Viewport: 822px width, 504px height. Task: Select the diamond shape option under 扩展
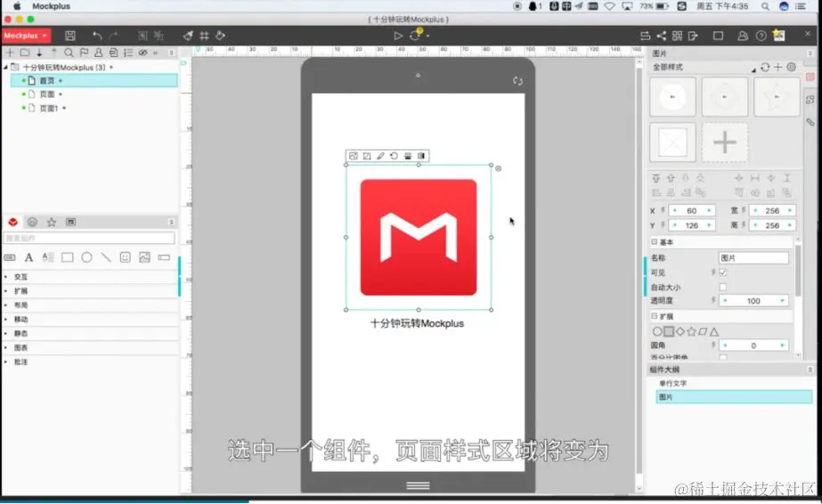tap(680, 331)
